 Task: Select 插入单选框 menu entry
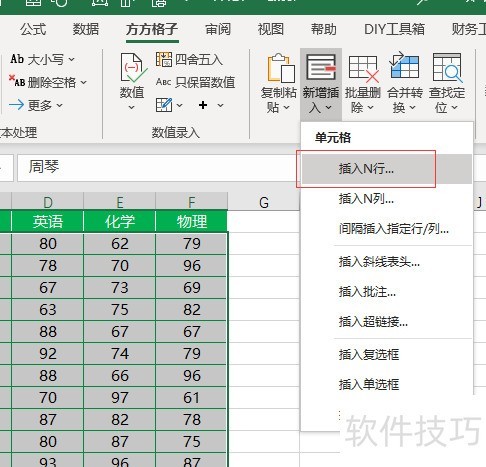(387, 385)
